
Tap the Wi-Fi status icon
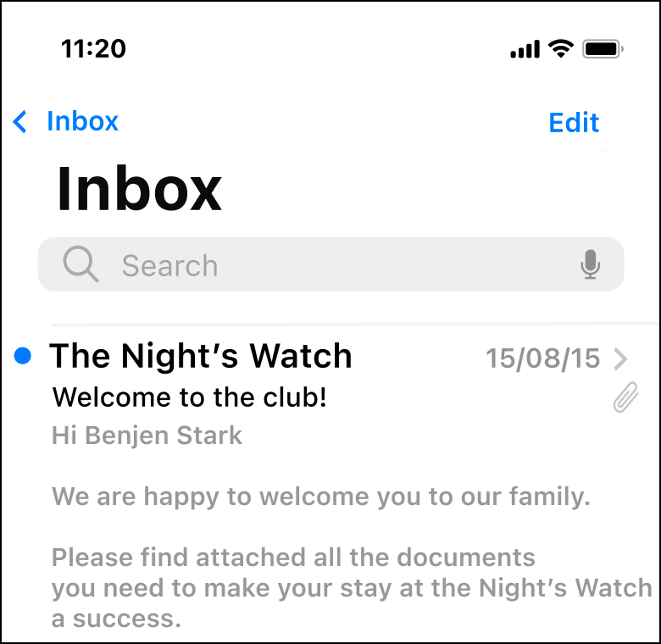click(x=561, y=48)
